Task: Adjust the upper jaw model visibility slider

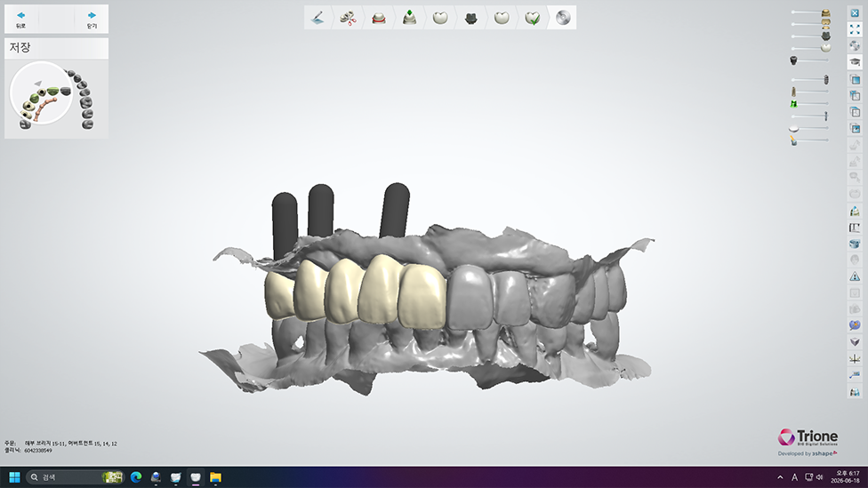Action: (x=810, y=12)
